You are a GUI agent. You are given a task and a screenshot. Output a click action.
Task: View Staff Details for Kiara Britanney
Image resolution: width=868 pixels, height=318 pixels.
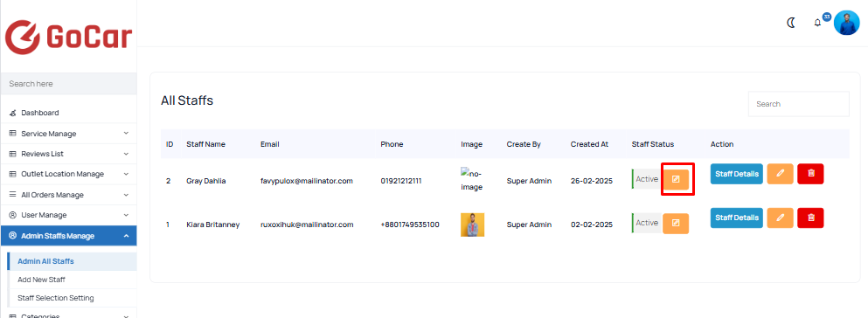(x=737, y=218)
